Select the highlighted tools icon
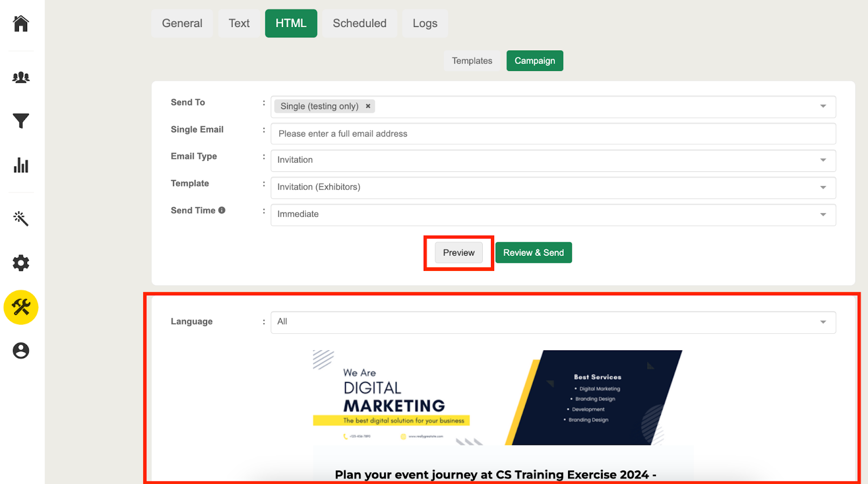The image size is (868, 484). point(21,307)
